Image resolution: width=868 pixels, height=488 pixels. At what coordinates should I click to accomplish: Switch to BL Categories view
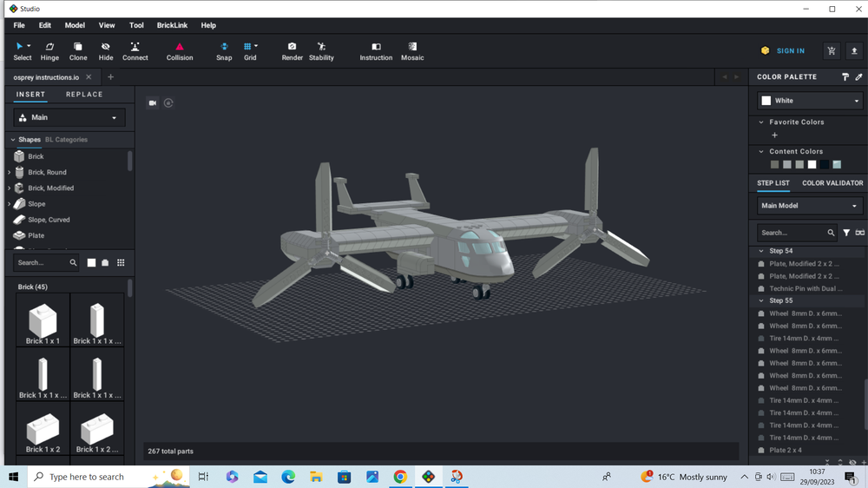(67, 140)
